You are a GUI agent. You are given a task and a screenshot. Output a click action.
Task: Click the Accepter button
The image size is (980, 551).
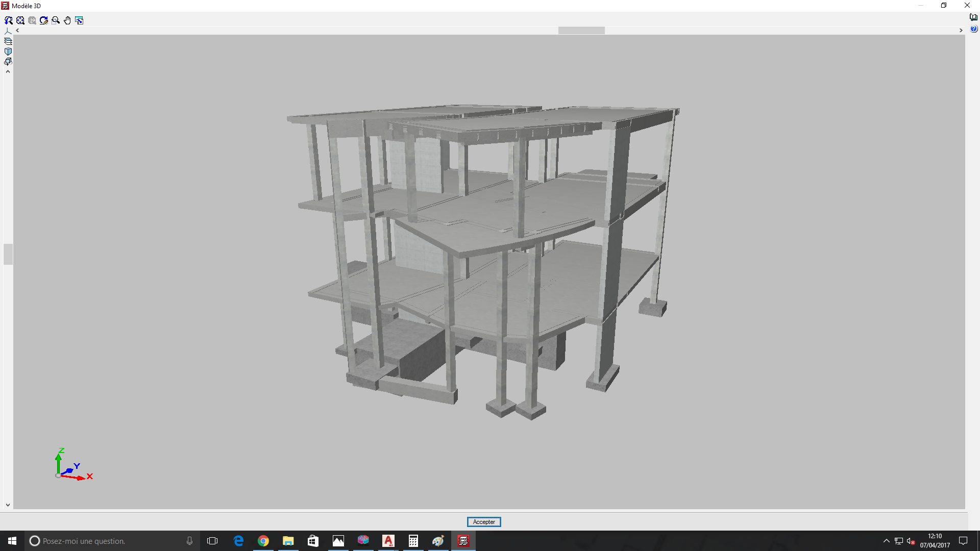coord(484,522)
